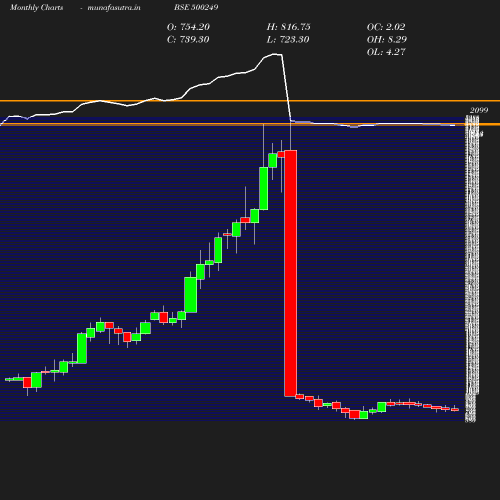Select the low value 'L: 723.30'
The height and width of the screenshot is (500, 500).
pos(288,40)
